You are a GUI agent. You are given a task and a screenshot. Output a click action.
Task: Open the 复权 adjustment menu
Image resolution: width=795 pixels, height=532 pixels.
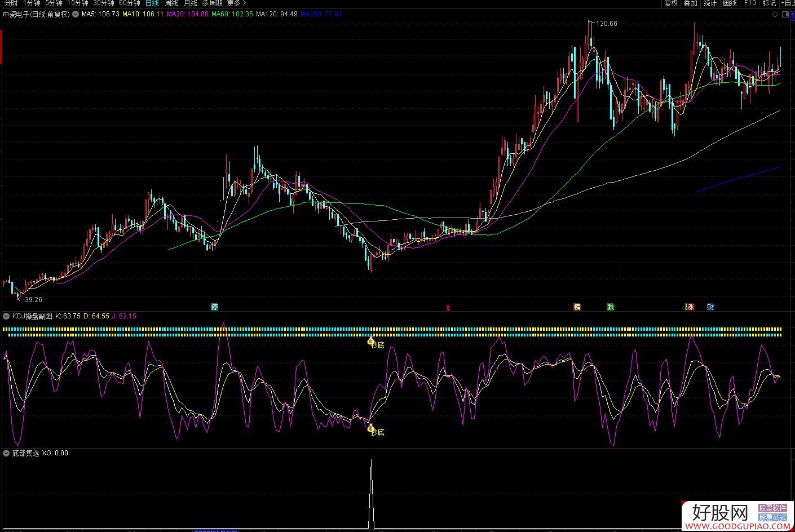(671, 3)
